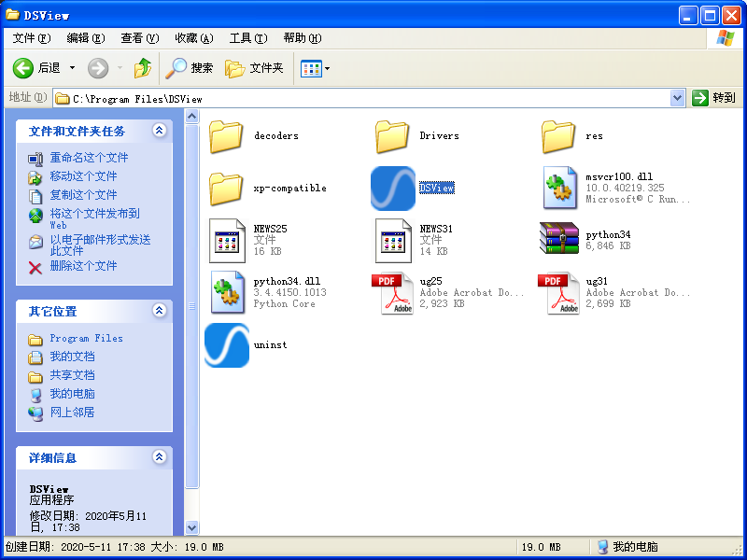The width and height of the screenshot is (747, 560).
Task: Click the sidebar scroll up arrow
Action: 191,116
